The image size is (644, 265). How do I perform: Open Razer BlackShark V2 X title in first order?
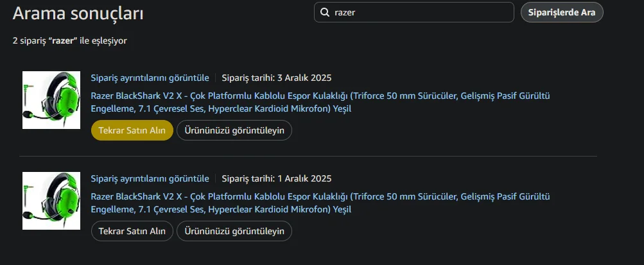[x=320, y=102]
